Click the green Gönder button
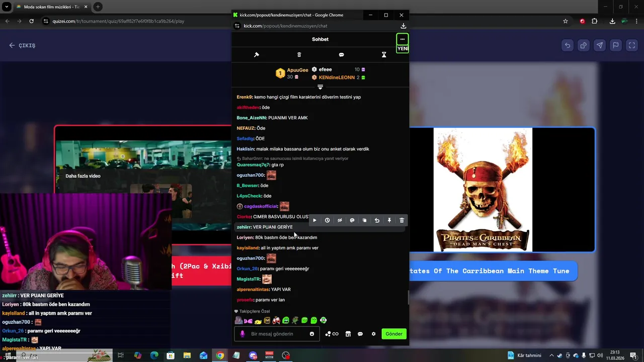644x362 pixels. point(394,334)
